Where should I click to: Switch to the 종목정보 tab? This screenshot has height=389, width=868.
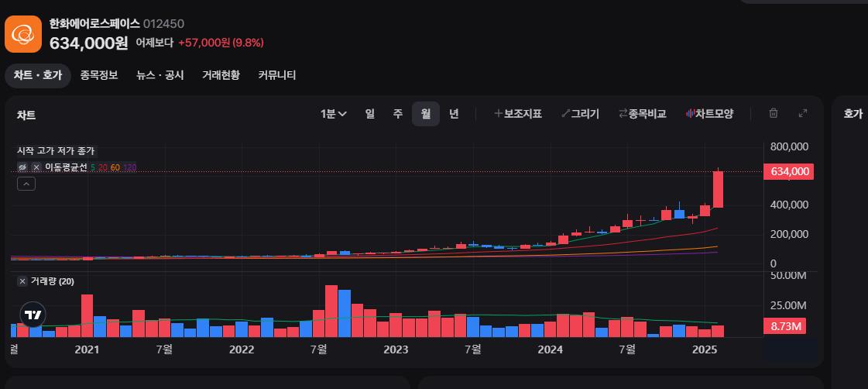(99, 75)
